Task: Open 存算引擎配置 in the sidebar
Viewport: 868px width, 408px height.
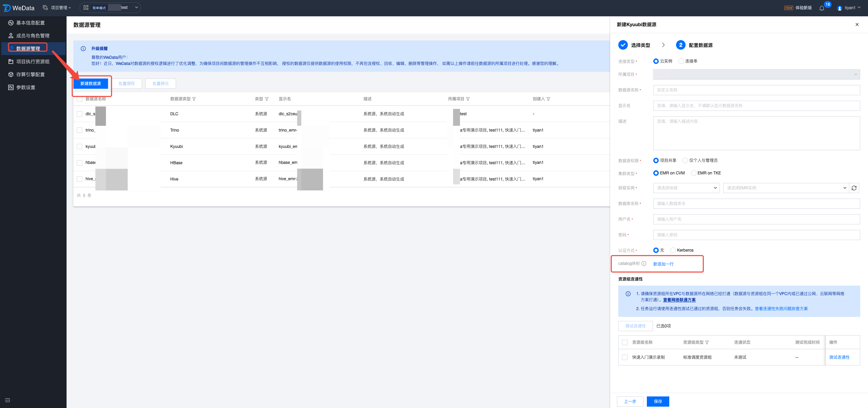Action: coord(31,74)
